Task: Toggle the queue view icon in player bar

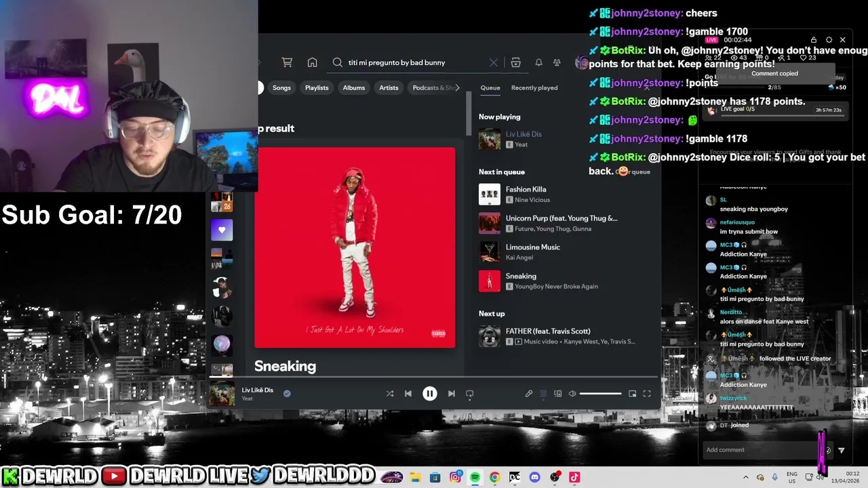Action: pos(543,394)
